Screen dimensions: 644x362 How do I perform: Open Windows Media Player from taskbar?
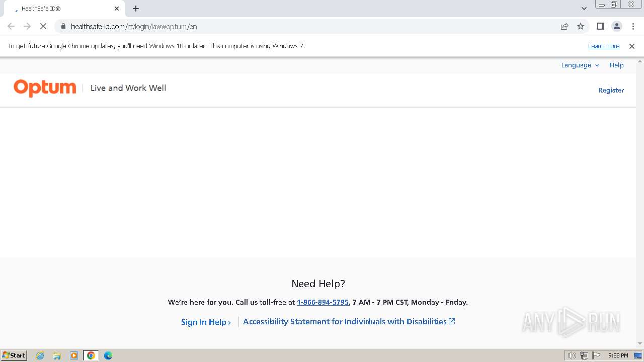pos(74,355)
